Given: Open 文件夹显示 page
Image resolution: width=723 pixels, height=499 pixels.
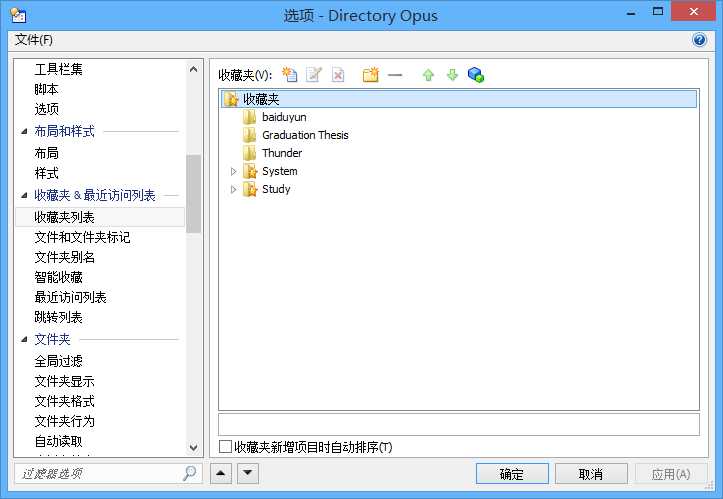Looking at the screenshot, I should click(65, 381).
